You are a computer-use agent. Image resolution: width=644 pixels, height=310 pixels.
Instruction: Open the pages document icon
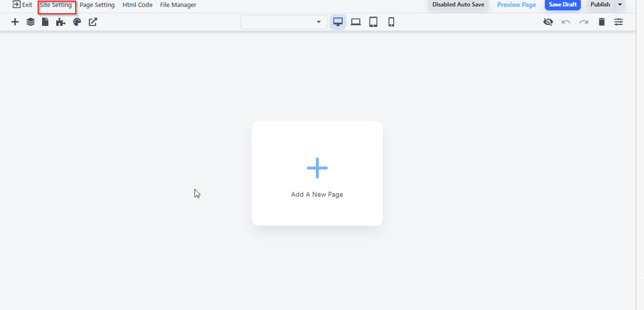45,22
